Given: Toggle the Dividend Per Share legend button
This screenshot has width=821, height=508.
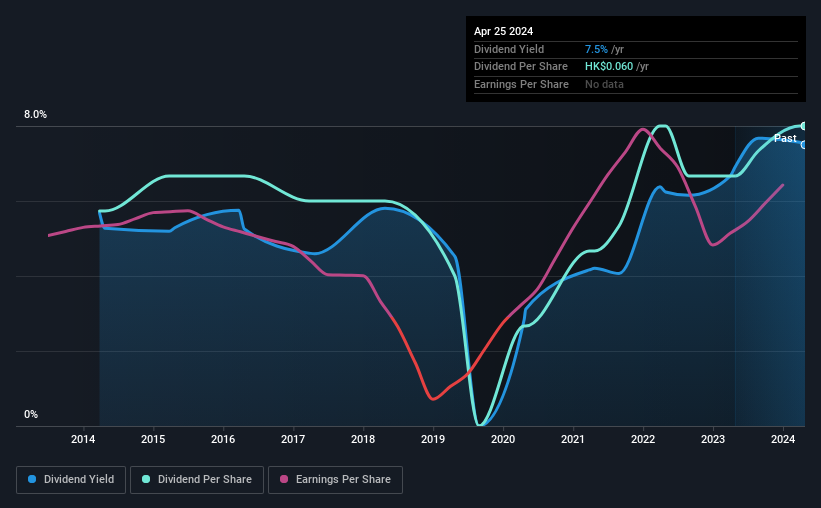Looking at the screenshot, I should (197, 480).
